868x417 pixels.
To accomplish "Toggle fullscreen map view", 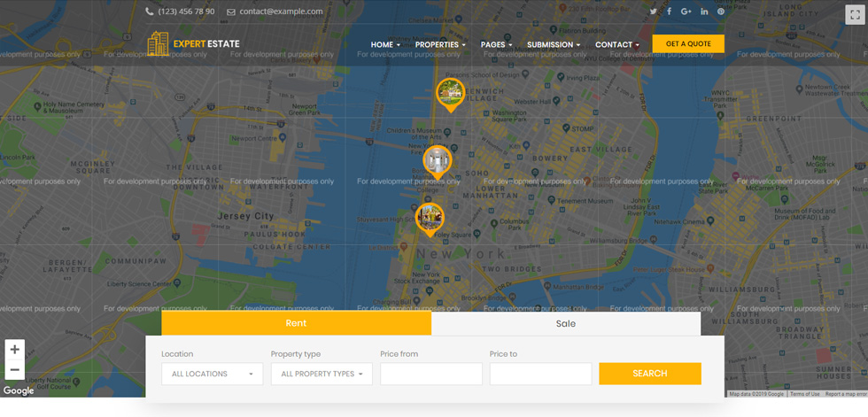I will pyautogui.click(x=856, y=15).
